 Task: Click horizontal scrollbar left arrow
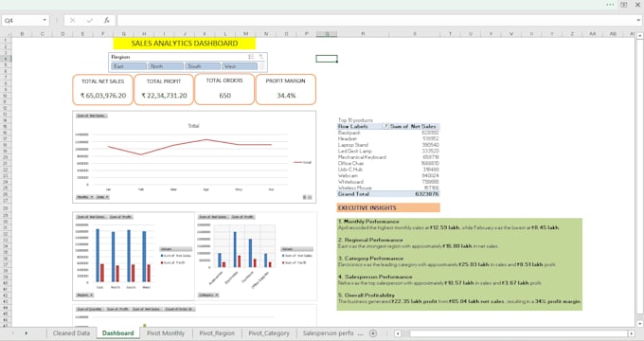pyautogui.click(x=398, y=333)
